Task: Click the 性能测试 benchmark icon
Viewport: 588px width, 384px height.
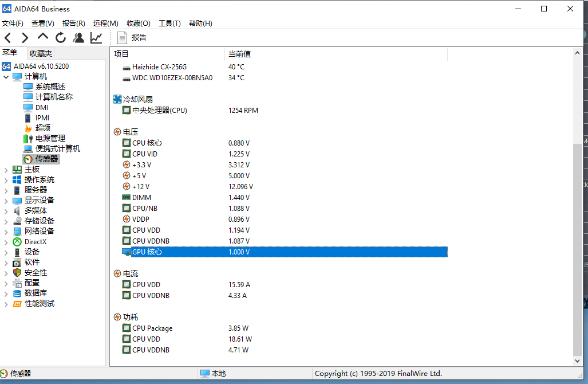Action: [x=17, y=304]
